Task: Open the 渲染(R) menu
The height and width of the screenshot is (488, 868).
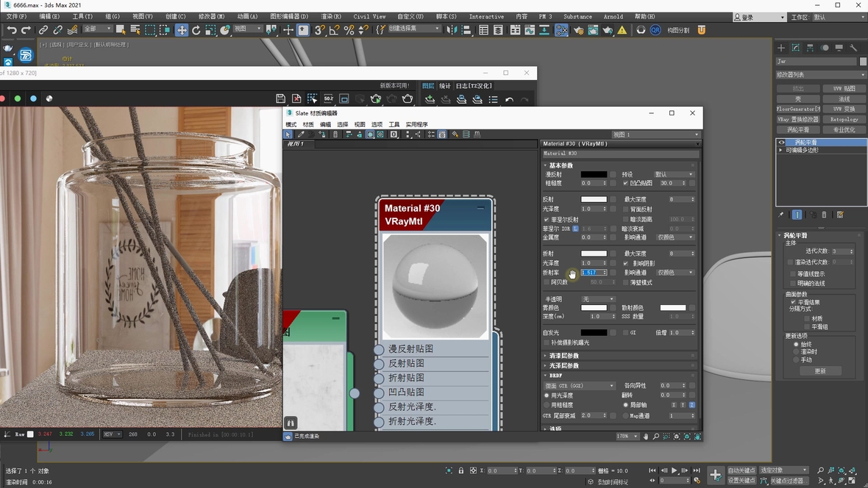Action: pos(331,16)
